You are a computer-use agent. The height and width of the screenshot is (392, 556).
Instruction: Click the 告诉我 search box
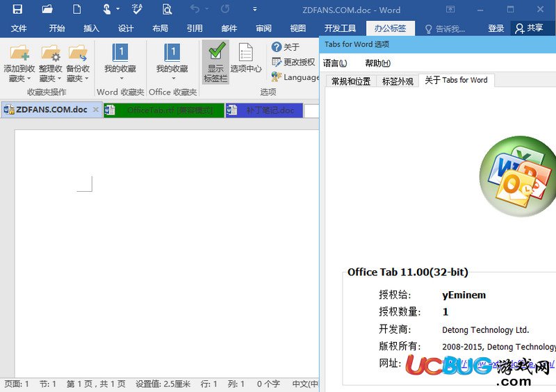pyautogui.click(x=445, y=28)
